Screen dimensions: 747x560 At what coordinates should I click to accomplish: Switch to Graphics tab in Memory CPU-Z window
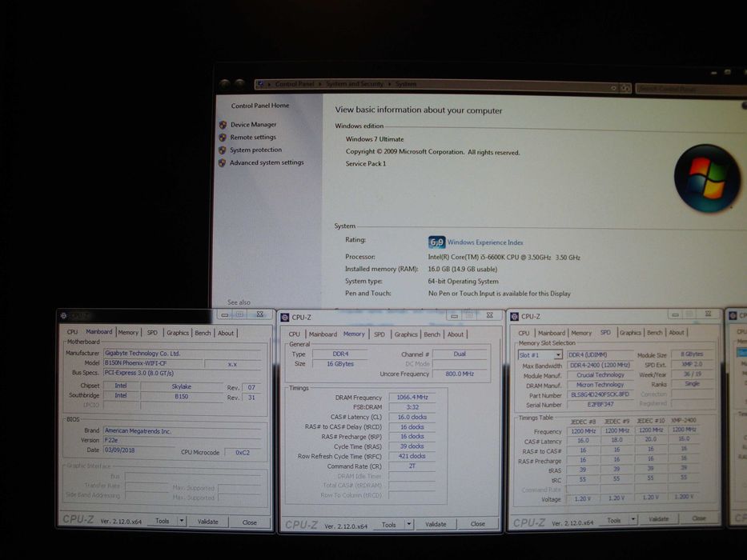(406, 334)
